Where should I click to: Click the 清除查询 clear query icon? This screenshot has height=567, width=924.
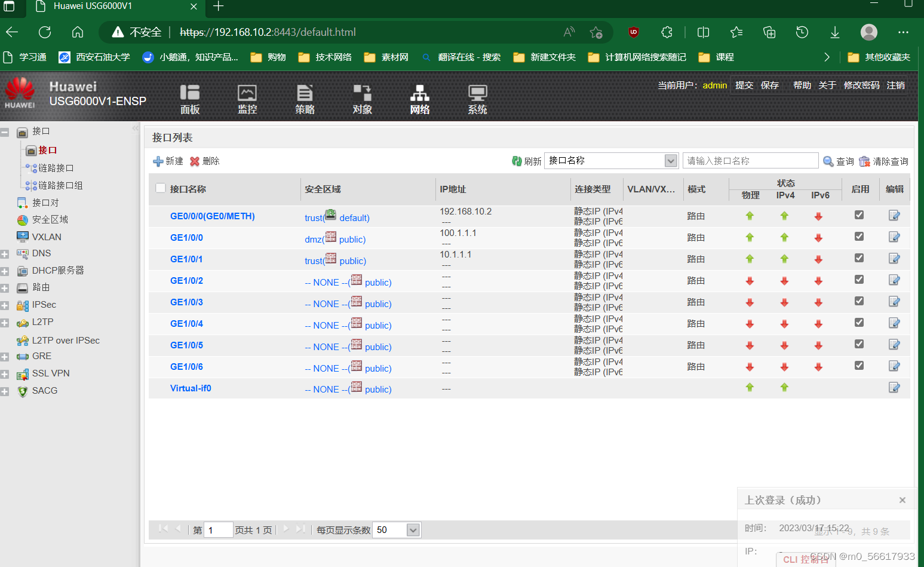864,161
